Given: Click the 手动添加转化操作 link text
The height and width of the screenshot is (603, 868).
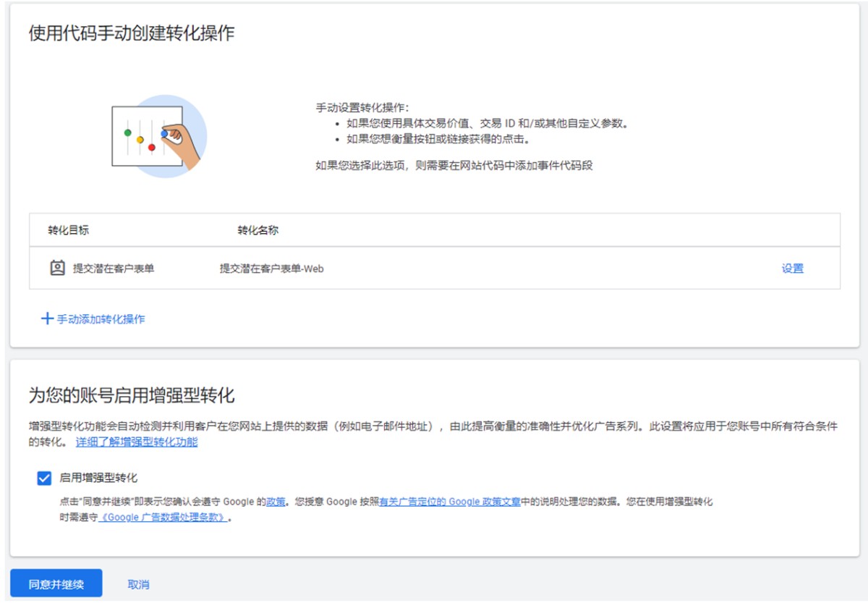Looking at the screenshot, I should [x=101, y=319].
